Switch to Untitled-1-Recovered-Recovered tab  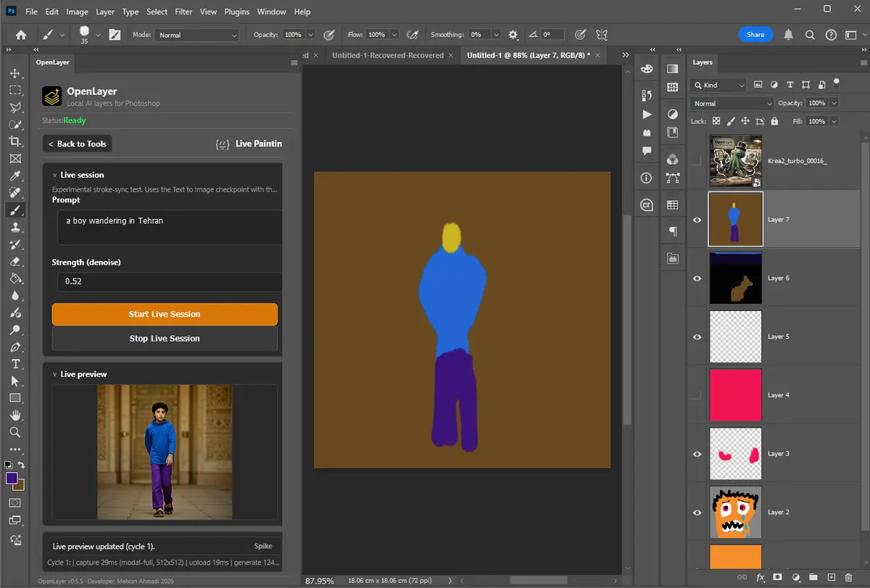pos(388,55)
